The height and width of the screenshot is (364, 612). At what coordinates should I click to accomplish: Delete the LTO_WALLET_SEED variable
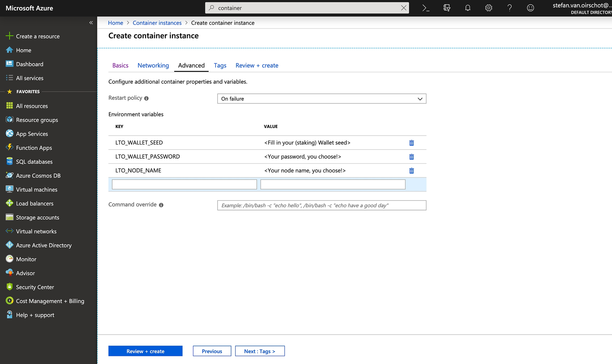(x=411, y=143)
